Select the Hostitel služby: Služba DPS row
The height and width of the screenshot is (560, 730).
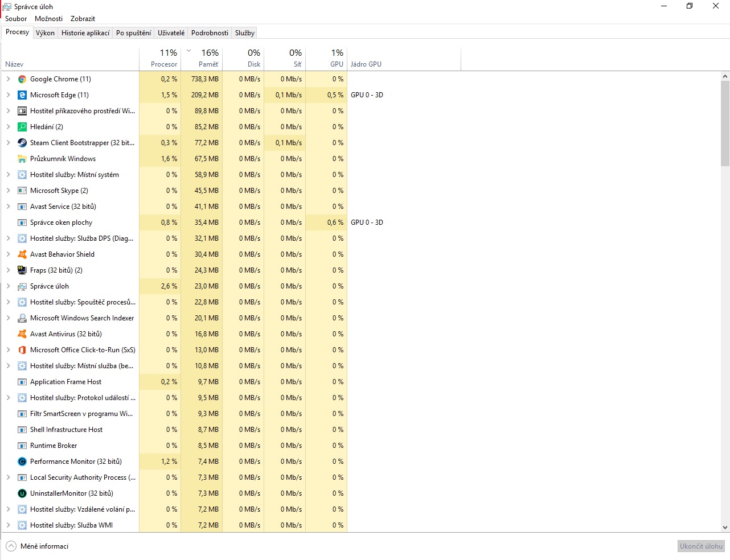tap(362, 238)
